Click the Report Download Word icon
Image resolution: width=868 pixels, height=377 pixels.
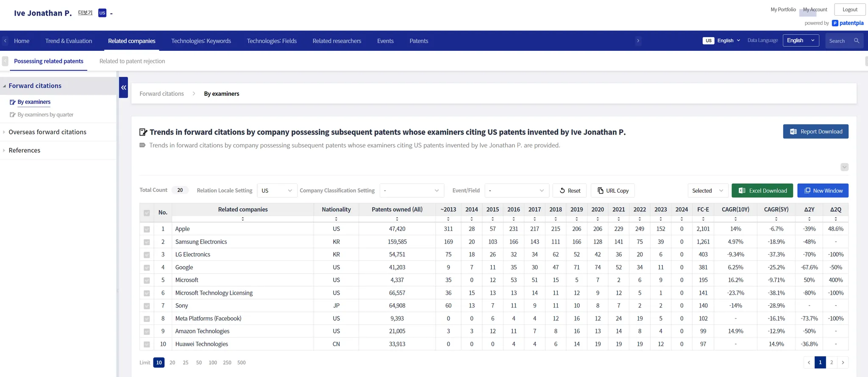pyautogui.click(x=793, y=132)
